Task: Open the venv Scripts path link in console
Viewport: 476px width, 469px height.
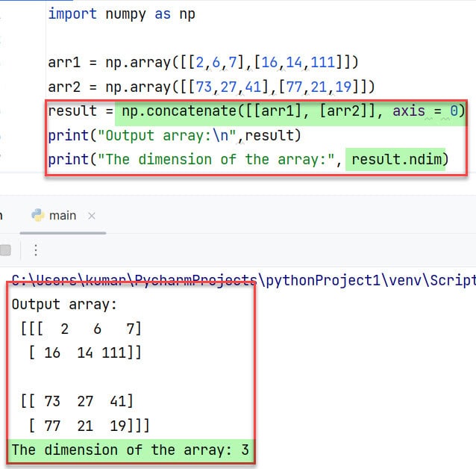Action: pos(244,280)
